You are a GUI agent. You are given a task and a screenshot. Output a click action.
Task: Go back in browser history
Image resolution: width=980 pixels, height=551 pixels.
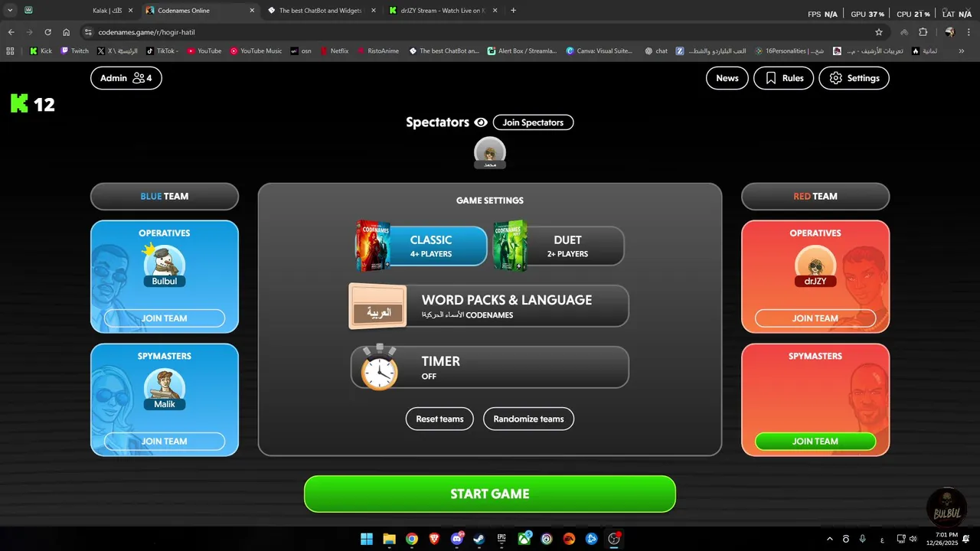click(x=11, y=32)
